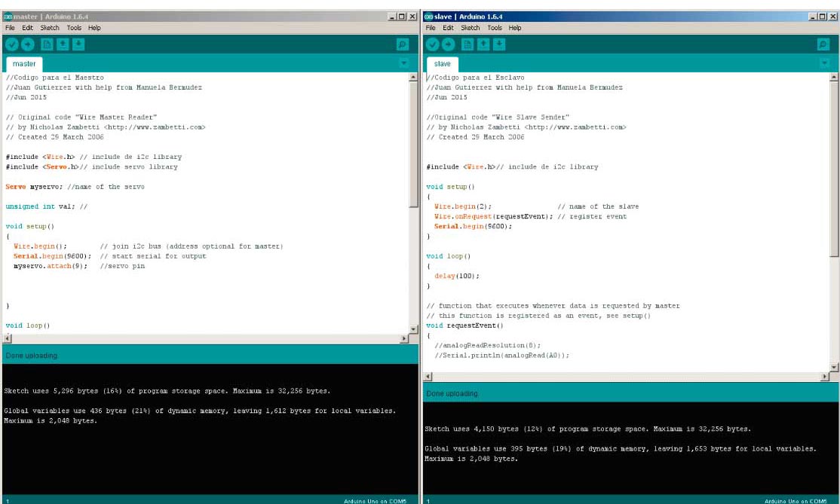Open Edit menu in slave window
Screen dimensions: 840x504
coord(448,28)
